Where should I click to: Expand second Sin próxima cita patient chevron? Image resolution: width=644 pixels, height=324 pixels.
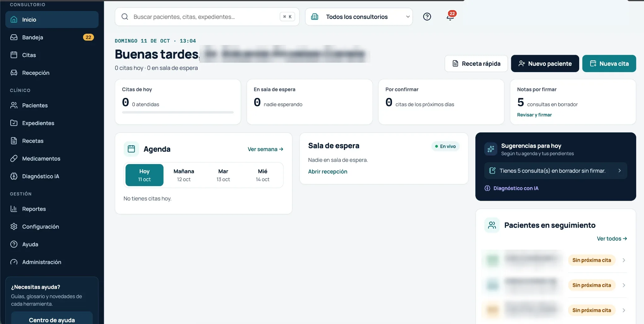click(x=624, y=285)
